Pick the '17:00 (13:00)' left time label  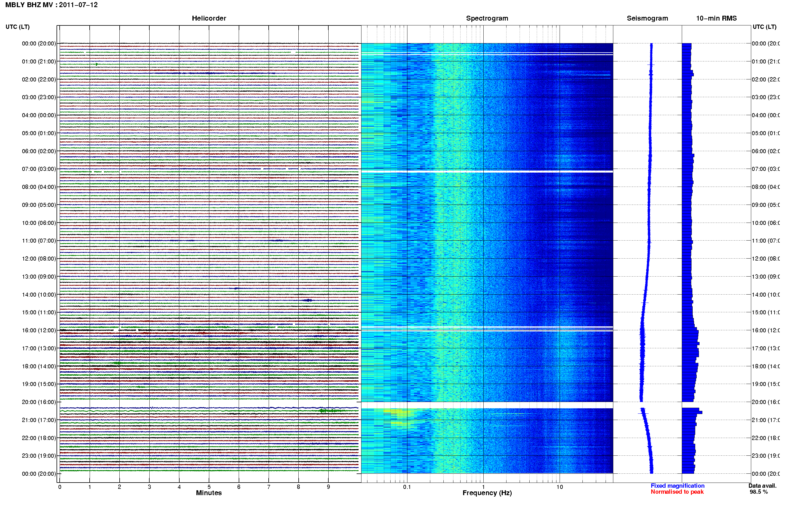pos(39,348)
